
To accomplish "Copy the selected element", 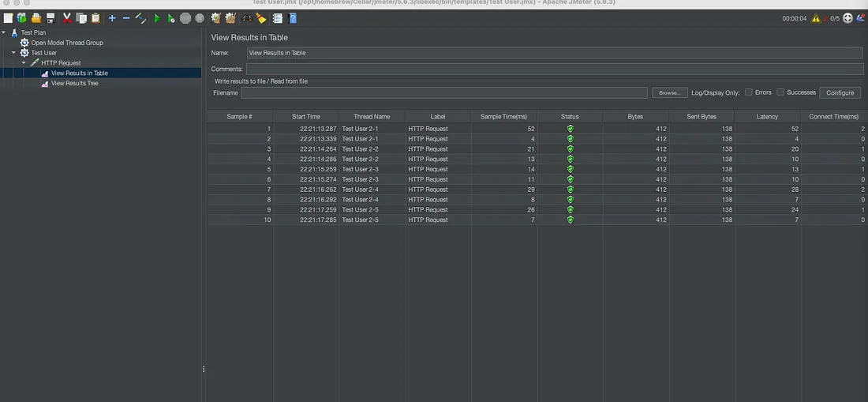I will 81,18.
